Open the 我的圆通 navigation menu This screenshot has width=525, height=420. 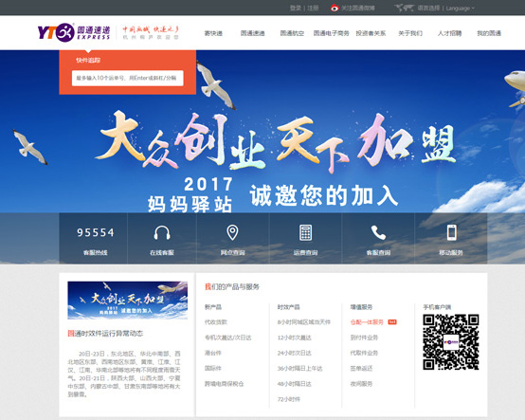pos(489,33)
